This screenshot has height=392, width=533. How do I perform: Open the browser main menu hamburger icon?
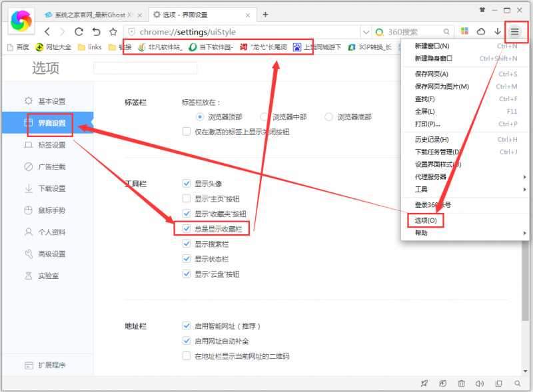pos(514,31)
